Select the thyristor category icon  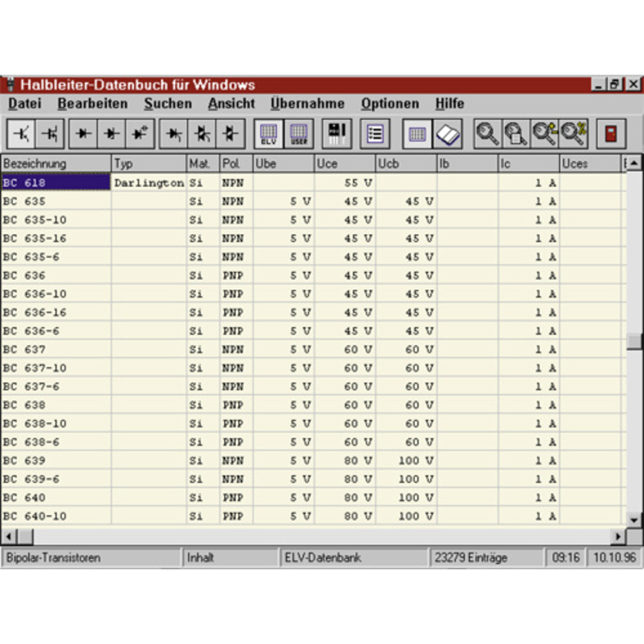(x=173, y=133)
